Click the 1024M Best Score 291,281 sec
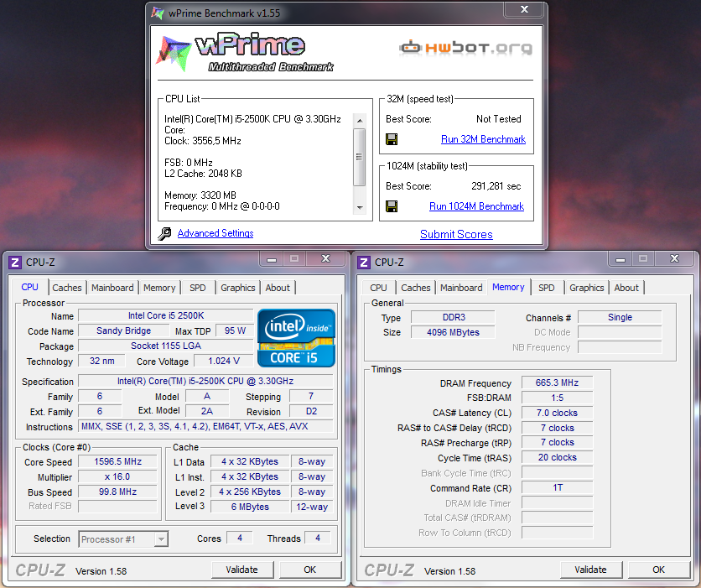The height and width of the screenshot is (588, 701). click(x=496, y=186)
